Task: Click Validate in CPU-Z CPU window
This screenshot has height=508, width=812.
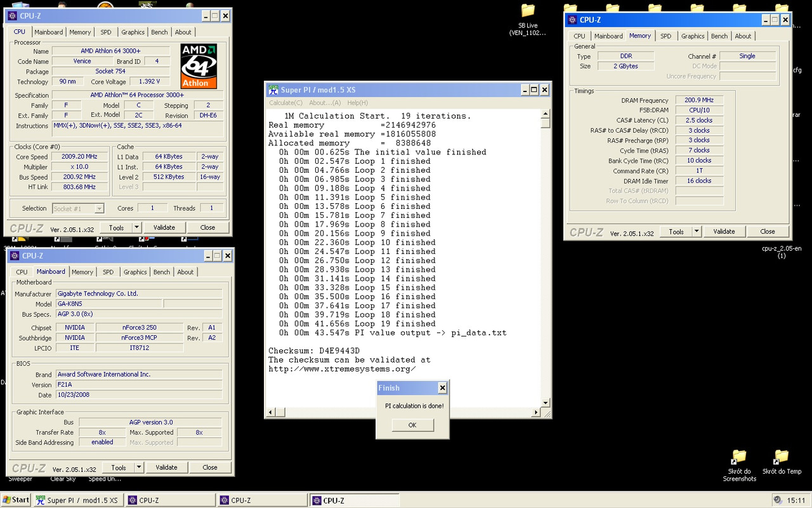Action: click(x=164, y=227)
